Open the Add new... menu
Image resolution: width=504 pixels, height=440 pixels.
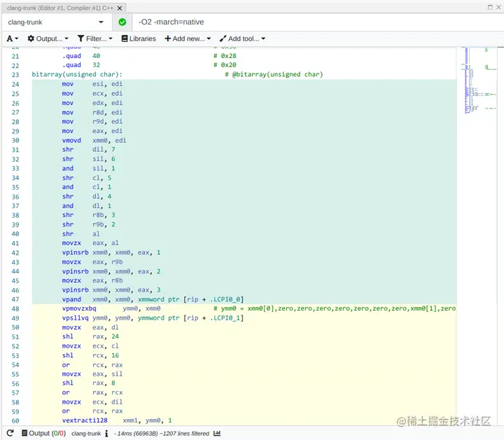188,38
